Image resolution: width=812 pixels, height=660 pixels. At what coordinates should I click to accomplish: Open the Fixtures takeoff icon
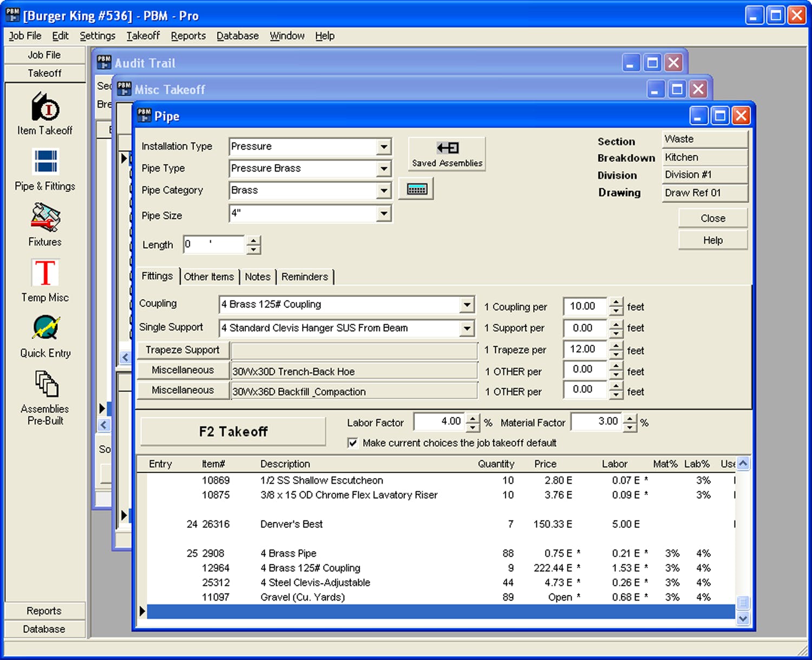click(x=45, y=225)
